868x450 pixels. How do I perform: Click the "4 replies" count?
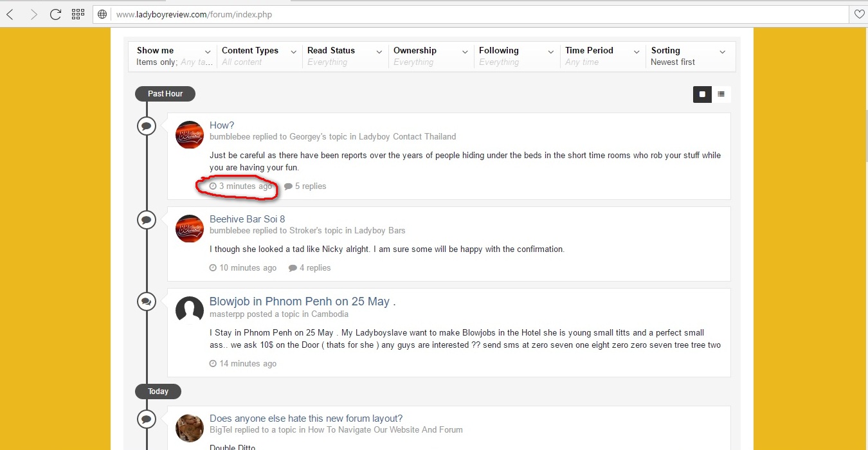pos(310,268)
